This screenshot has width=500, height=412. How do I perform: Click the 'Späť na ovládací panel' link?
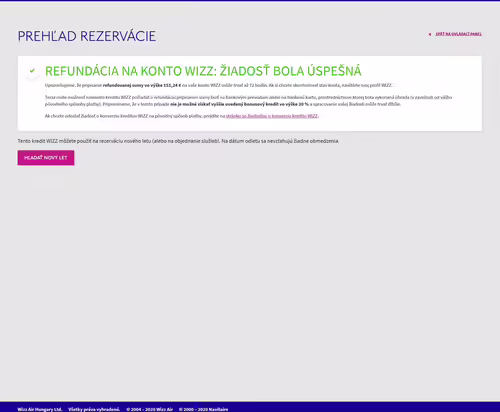coord(458,34)
